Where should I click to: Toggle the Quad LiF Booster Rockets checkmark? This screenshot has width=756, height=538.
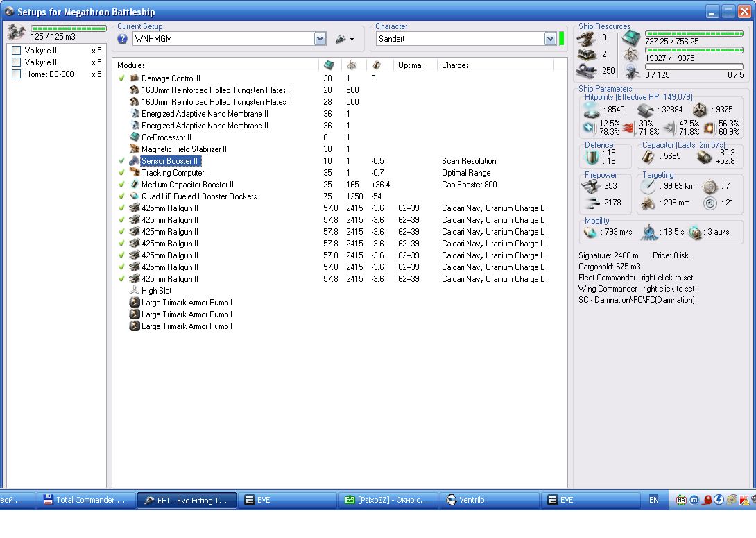(121, 196)
